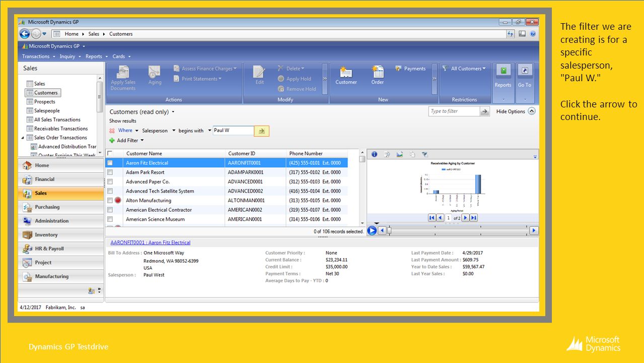
Task: Go to next chart page
Action: click(465, 218)
